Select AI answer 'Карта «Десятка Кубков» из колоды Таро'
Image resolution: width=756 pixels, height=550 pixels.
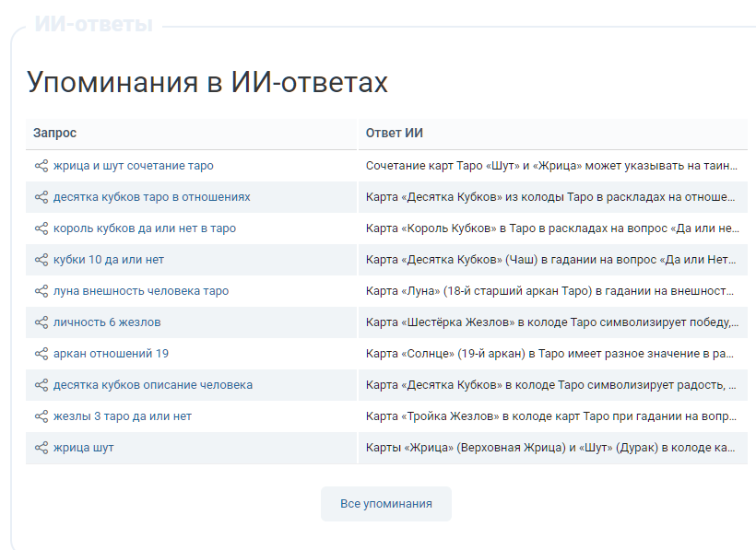pos(550,197)
